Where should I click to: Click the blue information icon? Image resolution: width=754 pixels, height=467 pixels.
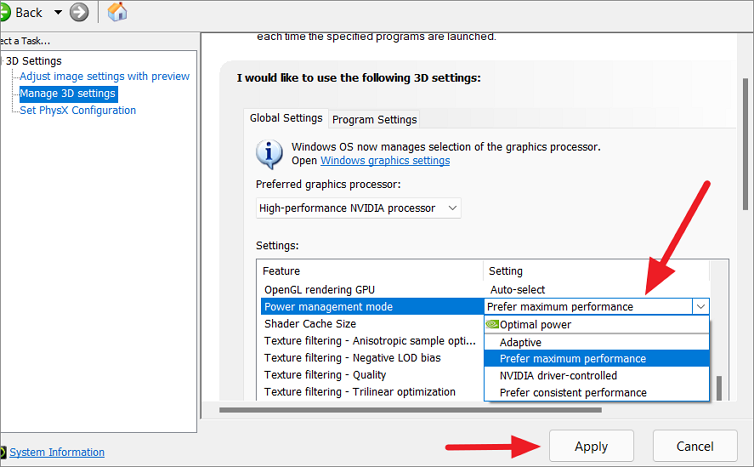269,154
